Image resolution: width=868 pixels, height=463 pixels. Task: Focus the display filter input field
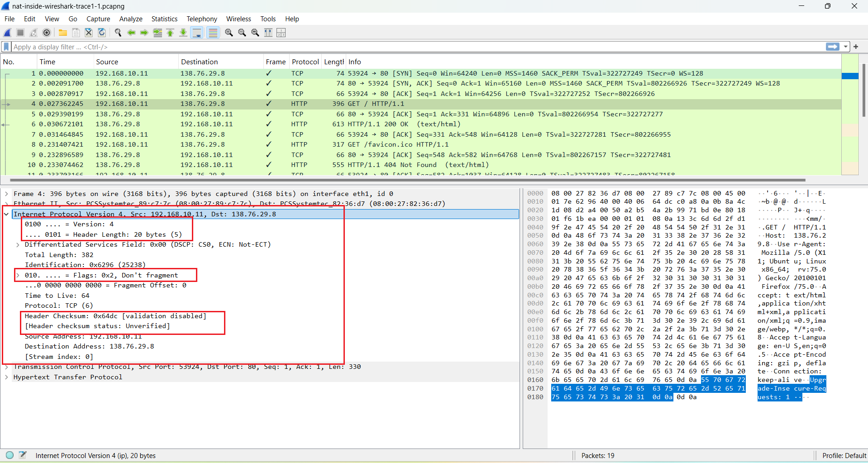(419, 47)
